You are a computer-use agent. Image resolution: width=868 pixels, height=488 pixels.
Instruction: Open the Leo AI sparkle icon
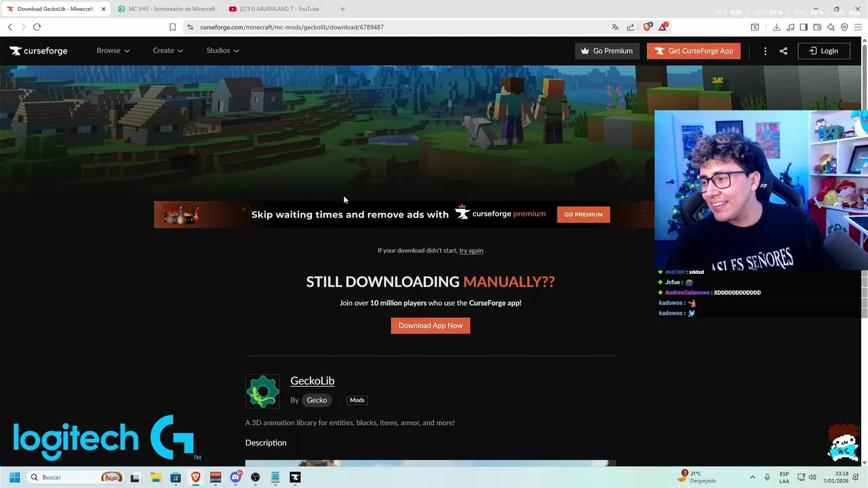[831, 27]
